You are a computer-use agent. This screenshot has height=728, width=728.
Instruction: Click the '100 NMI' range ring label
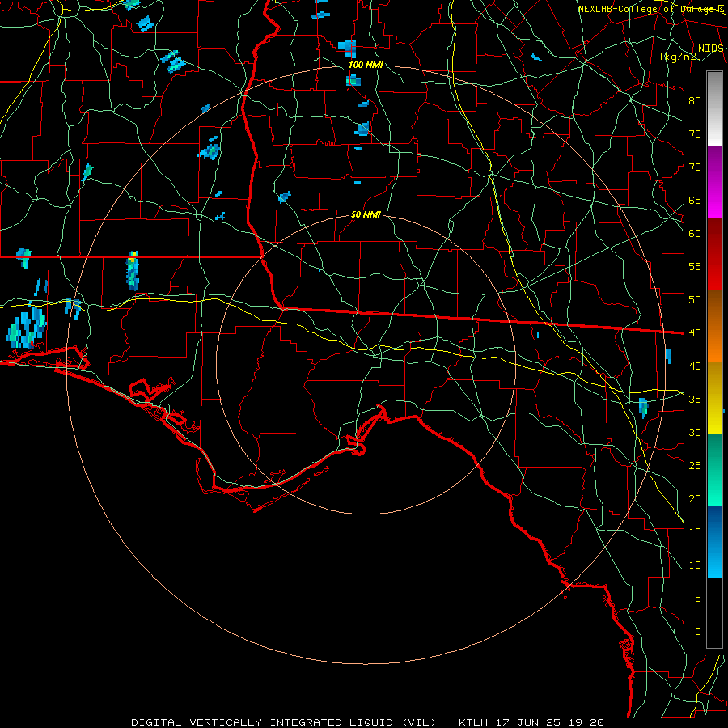coord(366,65)
